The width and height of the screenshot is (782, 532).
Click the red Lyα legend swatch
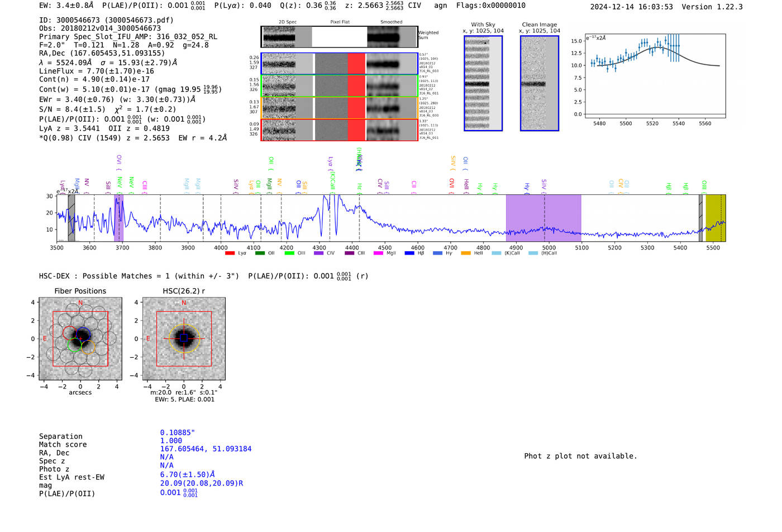[x=230, y=253]
